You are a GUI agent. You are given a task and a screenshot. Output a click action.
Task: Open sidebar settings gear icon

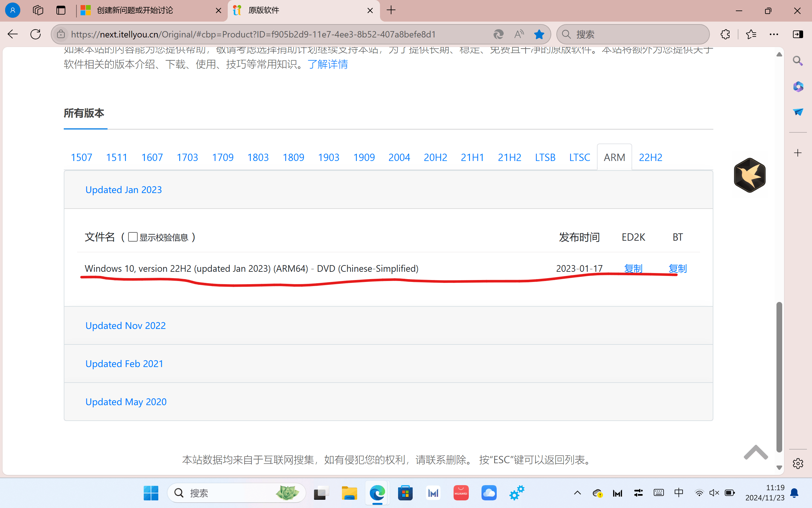(798, 463)
